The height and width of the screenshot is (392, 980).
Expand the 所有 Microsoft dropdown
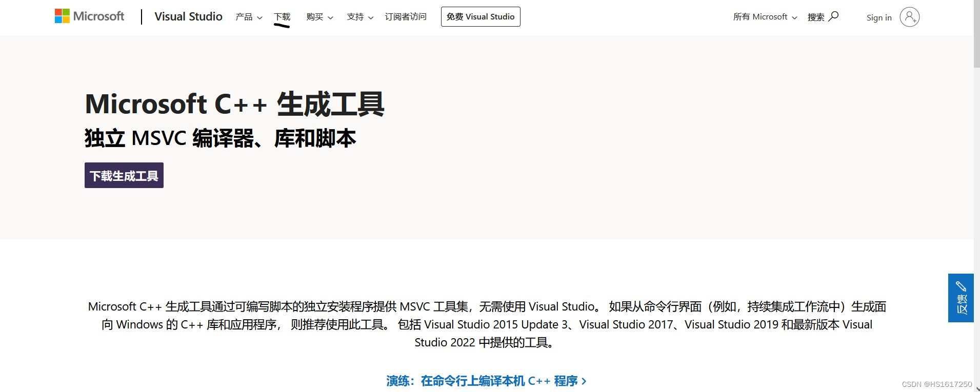[765, 17]
